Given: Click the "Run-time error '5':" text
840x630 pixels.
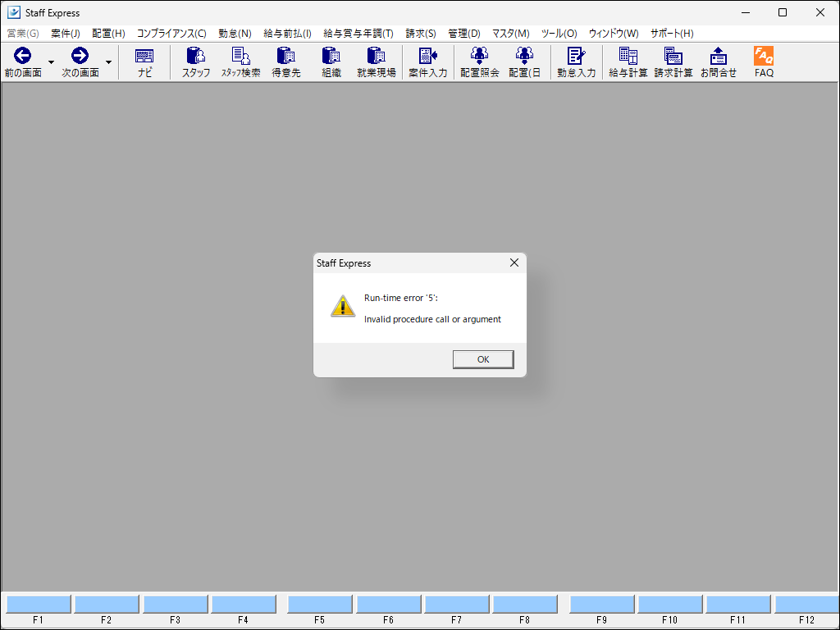Looking at the screenshot, I should click(x=400, y=298).
